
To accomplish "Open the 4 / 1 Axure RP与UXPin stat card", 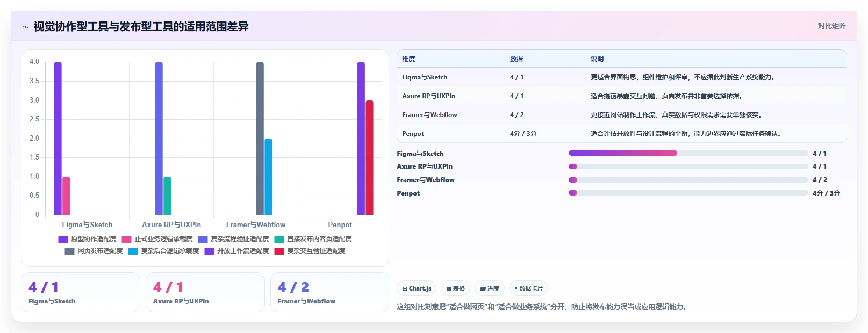I will click(205, 292).
